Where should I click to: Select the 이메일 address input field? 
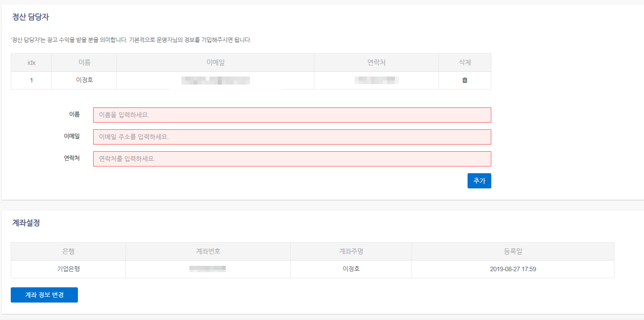click(x=291, y=137)
